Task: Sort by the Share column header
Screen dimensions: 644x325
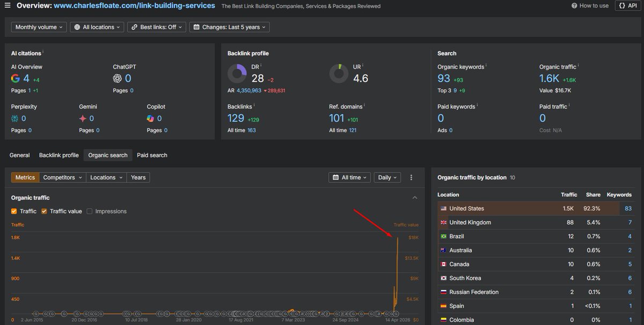Action: click(x=593, y=195)
